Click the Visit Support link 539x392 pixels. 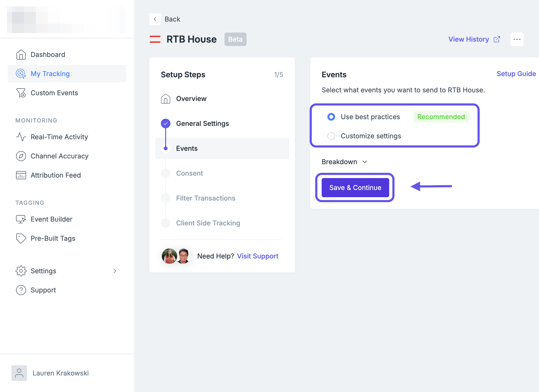[x=258, y=256]
